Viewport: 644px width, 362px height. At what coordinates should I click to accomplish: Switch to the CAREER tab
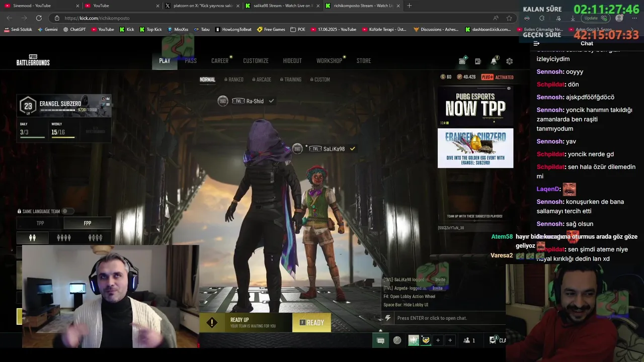[220, 61]
